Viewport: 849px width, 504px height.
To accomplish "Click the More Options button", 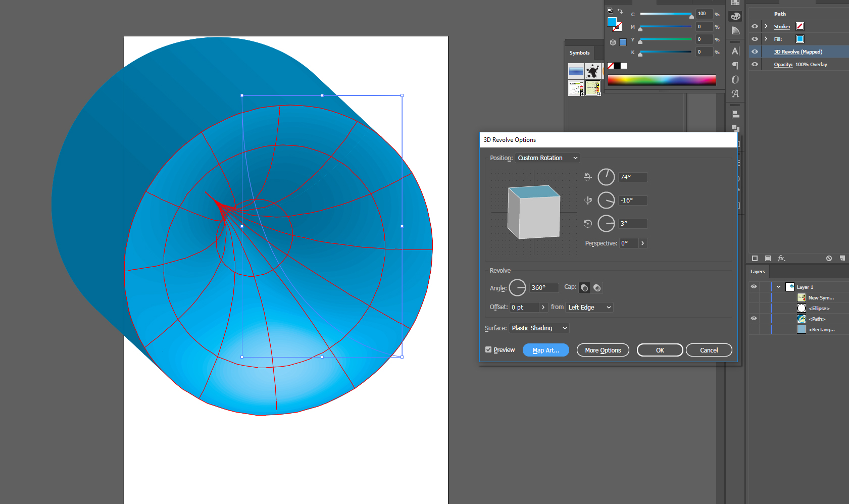I will click(603, 350).
